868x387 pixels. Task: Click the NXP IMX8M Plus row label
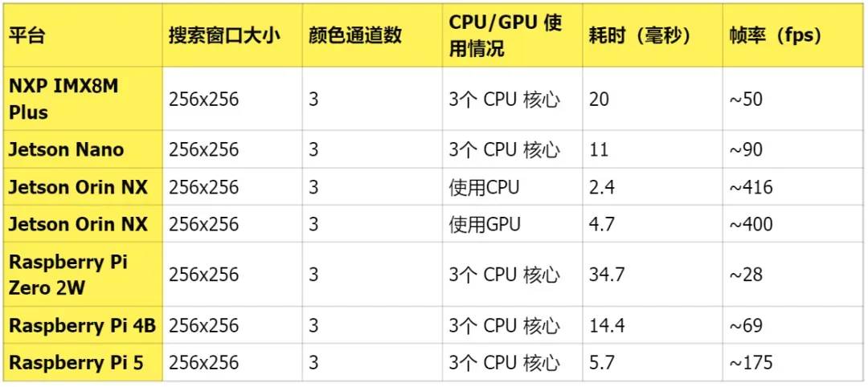click(83, 99)
